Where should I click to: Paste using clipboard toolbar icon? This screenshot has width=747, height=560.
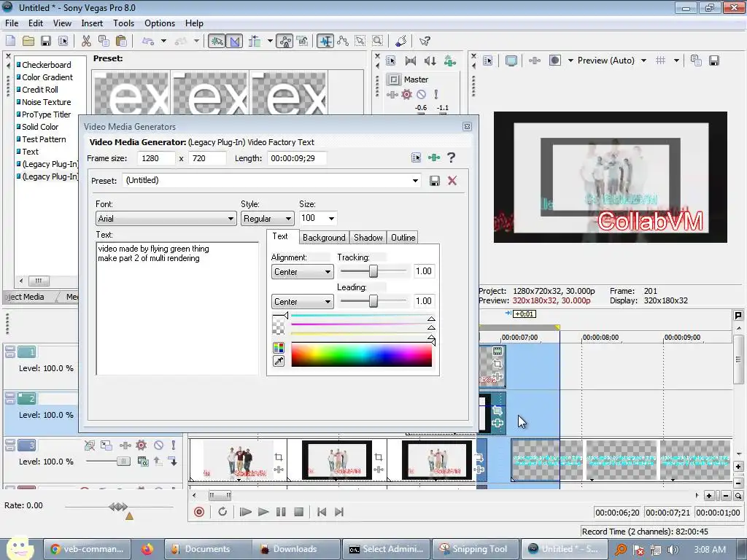(121, 41)
